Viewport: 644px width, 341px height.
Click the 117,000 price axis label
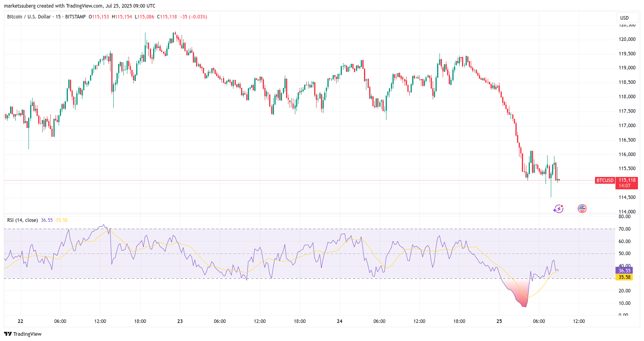pyautogui.click(x=627, y=126)
